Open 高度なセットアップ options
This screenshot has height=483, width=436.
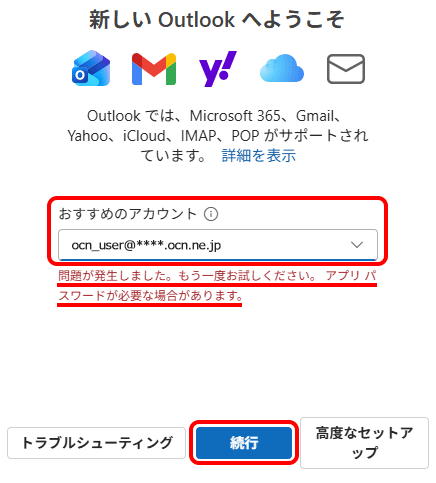[x=364, y=443]
